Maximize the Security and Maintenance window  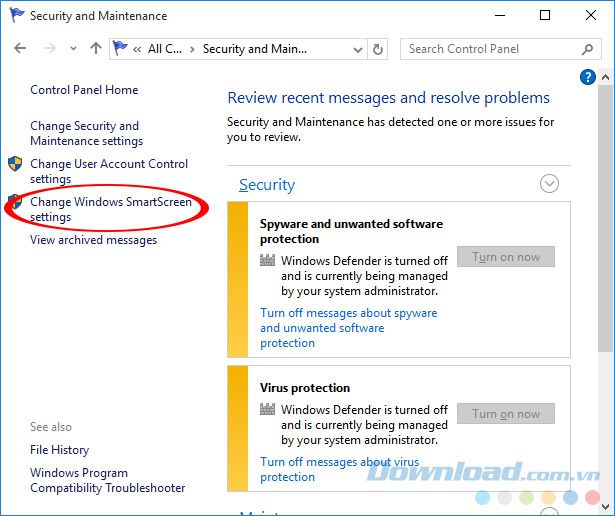(x=545, y=15)
